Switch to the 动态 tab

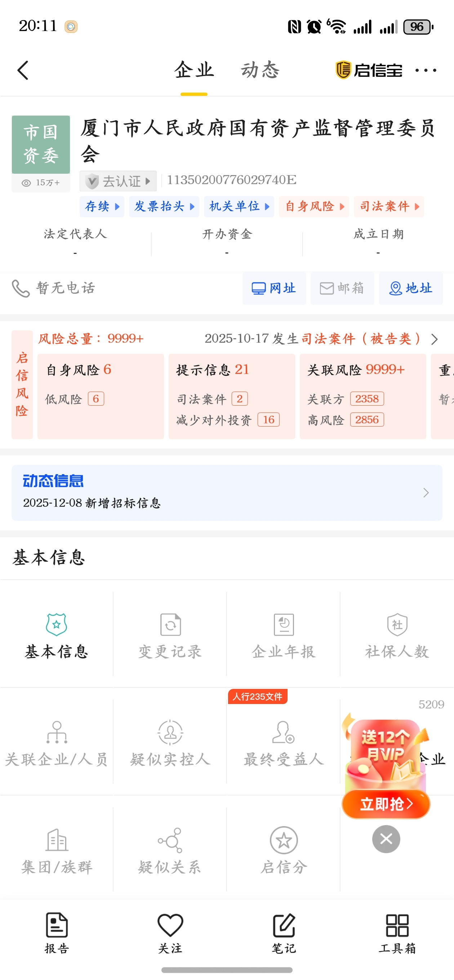(x=260, y=70)
